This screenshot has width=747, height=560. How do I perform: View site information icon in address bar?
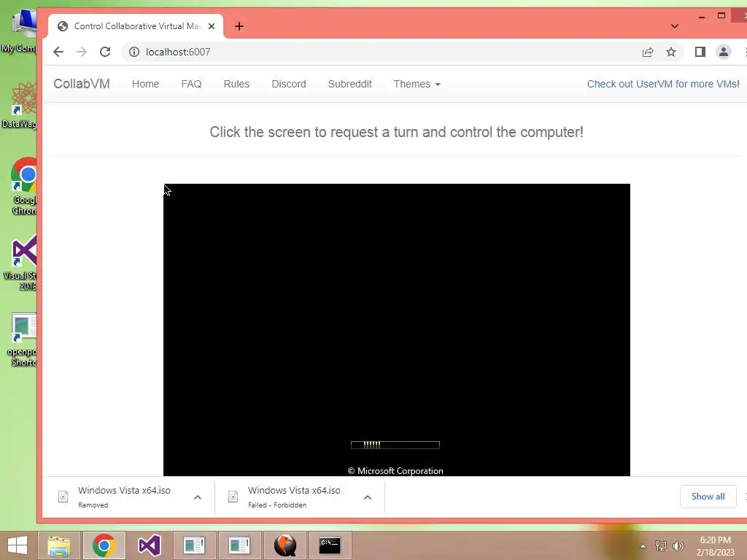point(134,52)
